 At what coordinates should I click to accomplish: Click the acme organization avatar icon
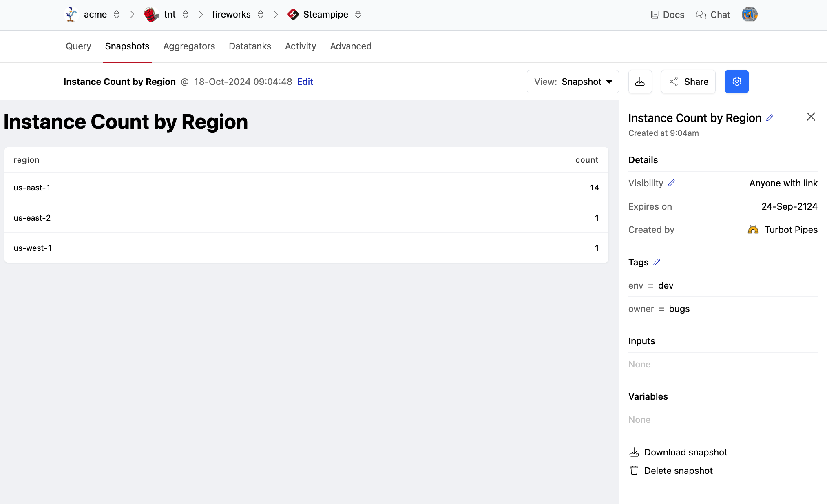point(71,15)
